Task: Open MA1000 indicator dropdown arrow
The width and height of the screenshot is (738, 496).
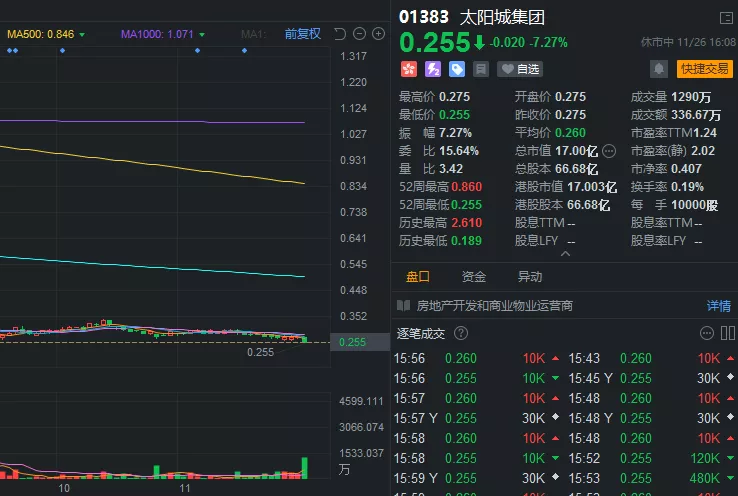Action: pyautogui.click(x=202, y=35)
